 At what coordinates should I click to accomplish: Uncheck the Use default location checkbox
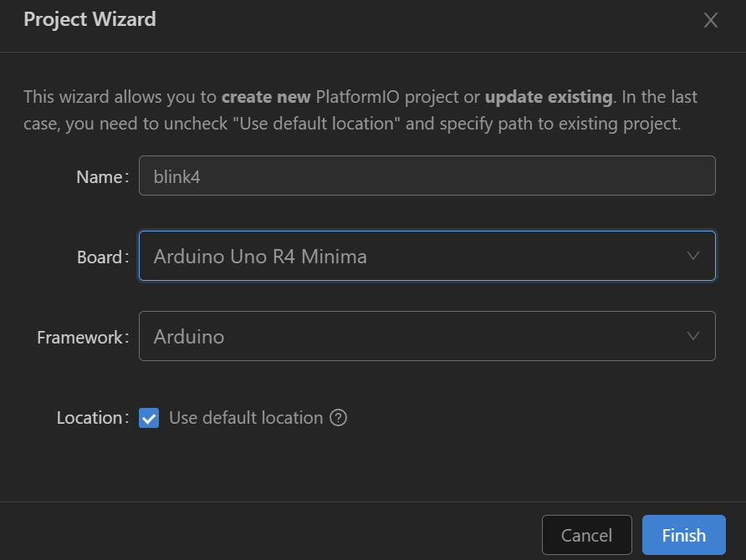tap(149, 418)
